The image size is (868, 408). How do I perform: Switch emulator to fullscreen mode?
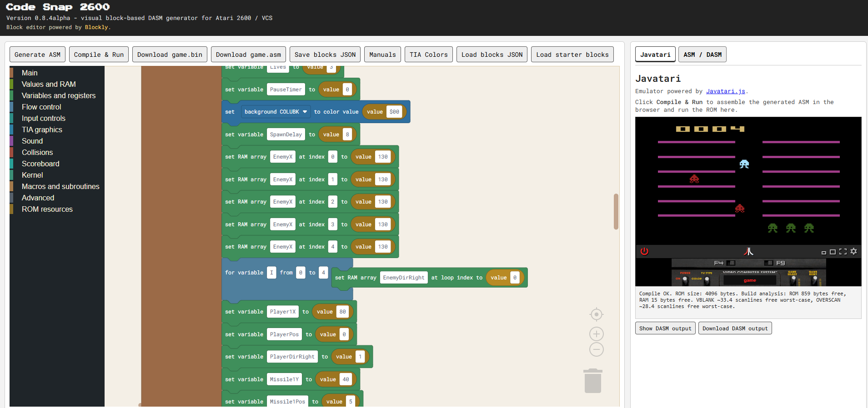843,251
